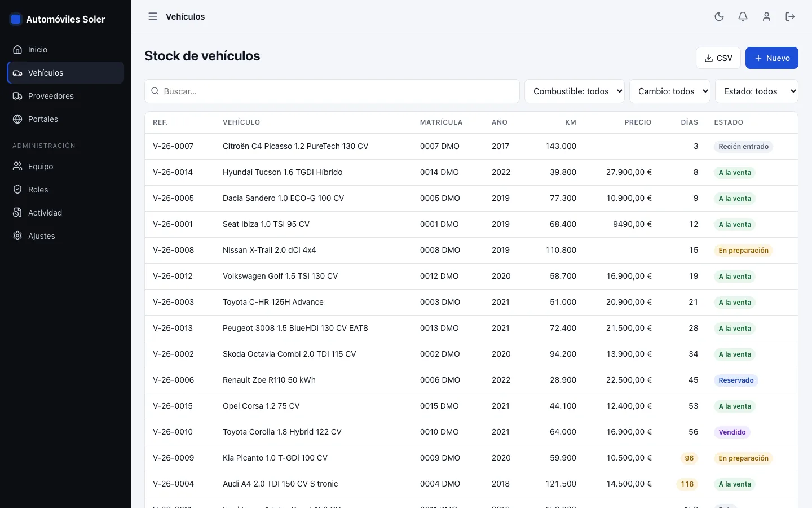The image size is (812, 508).
Task: Open the Ajustes page
Action: point(65,236)
